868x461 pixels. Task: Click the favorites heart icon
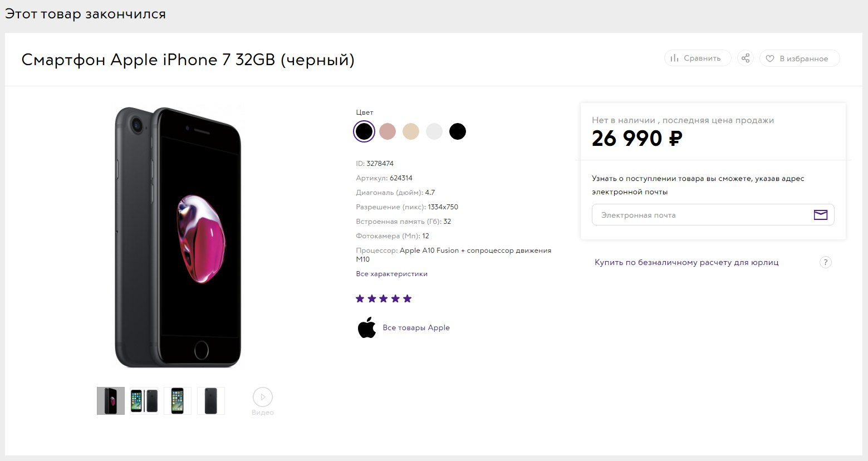[x=770, y=58]
